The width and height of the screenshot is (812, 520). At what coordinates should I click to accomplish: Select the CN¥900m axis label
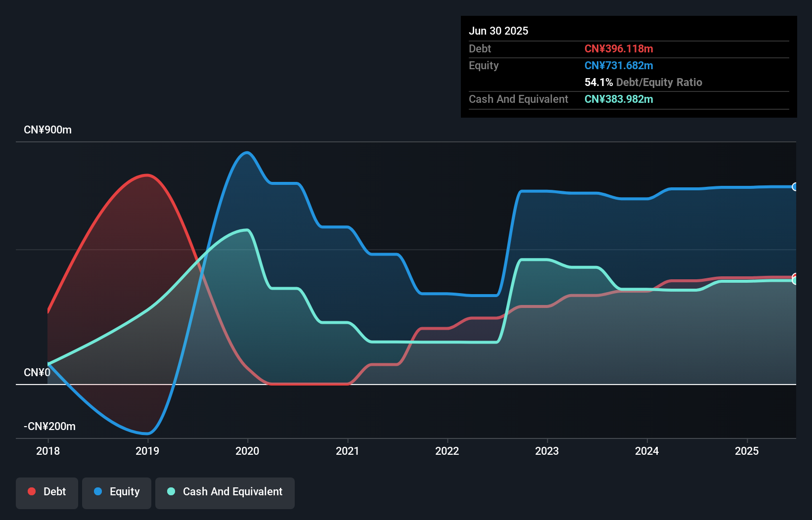point(47,130)
